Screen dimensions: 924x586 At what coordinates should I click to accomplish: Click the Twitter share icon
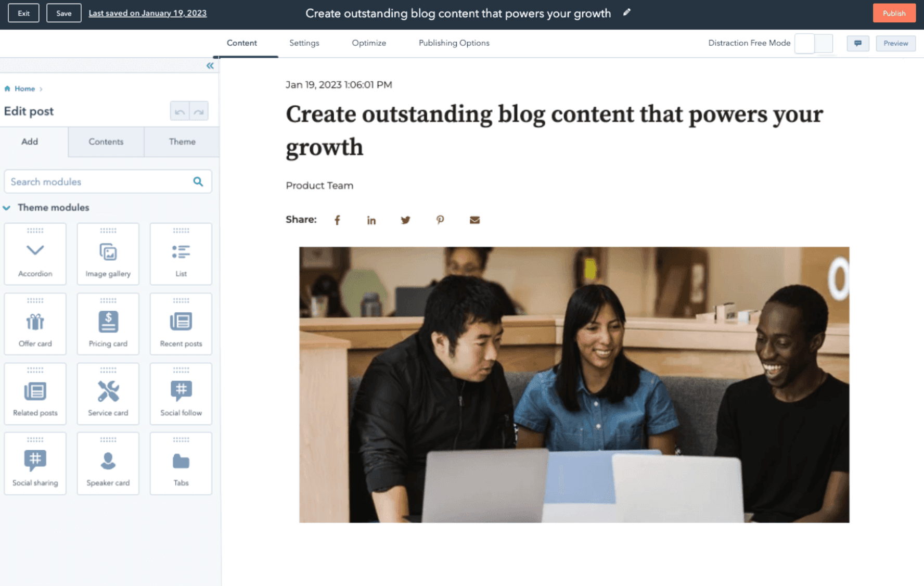coord(405,220)
